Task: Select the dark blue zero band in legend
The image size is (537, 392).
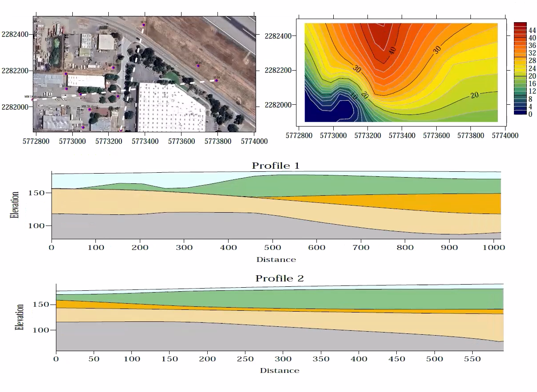Action: (520, 112)
